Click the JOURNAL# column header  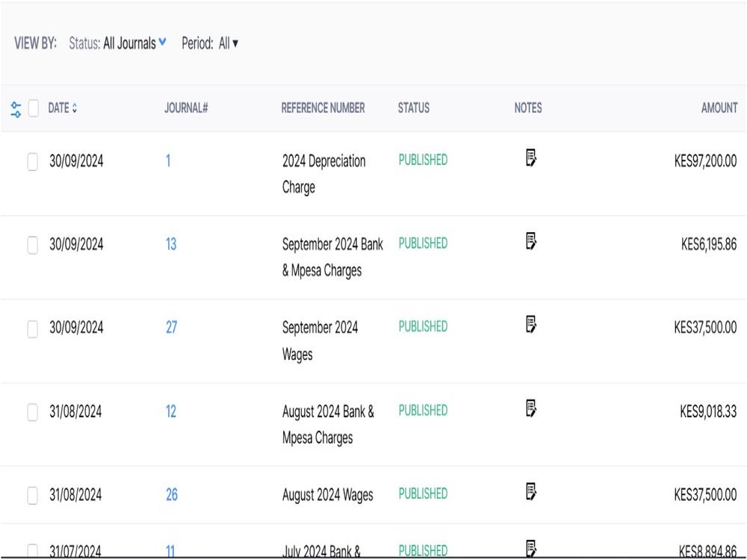pos(186,108)
